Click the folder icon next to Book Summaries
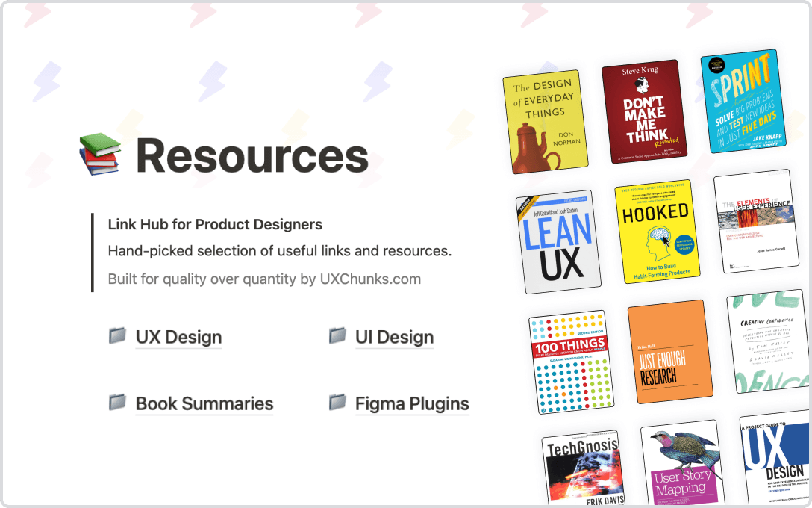The width and height of the screenshot is (812, 508). 118,402
